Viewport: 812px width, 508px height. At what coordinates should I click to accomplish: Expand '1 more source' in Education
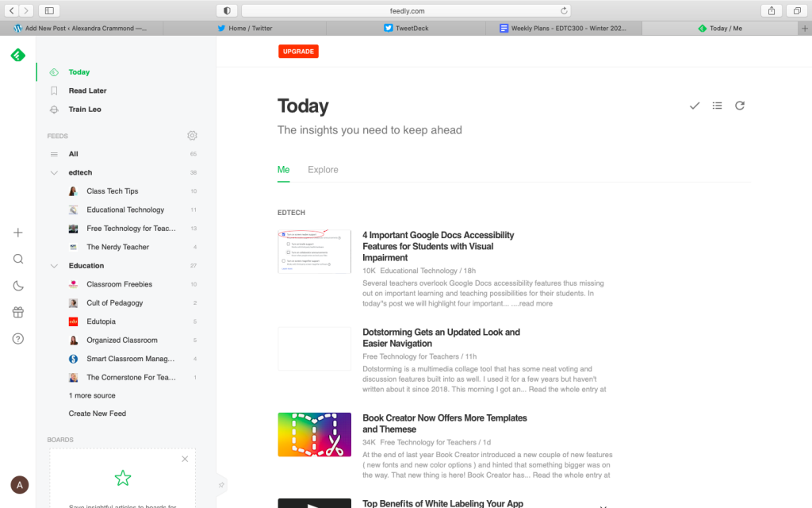(92, 395)
